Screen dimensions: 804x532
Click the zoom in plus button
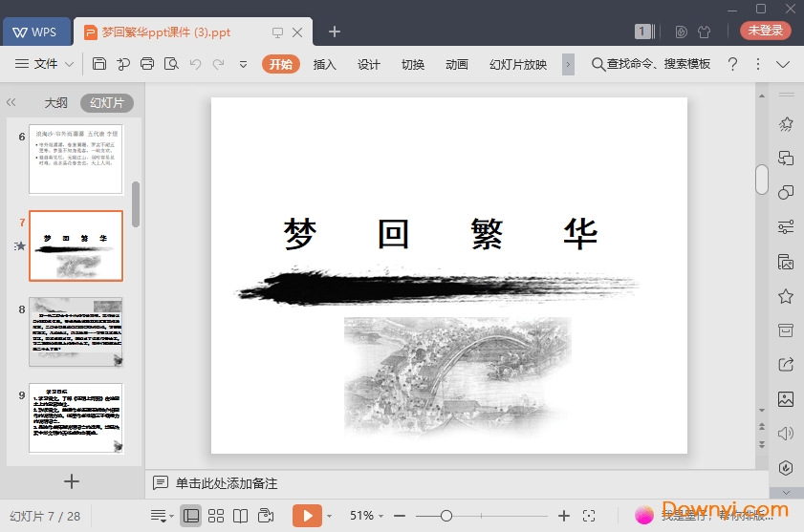tap(563, 516)
